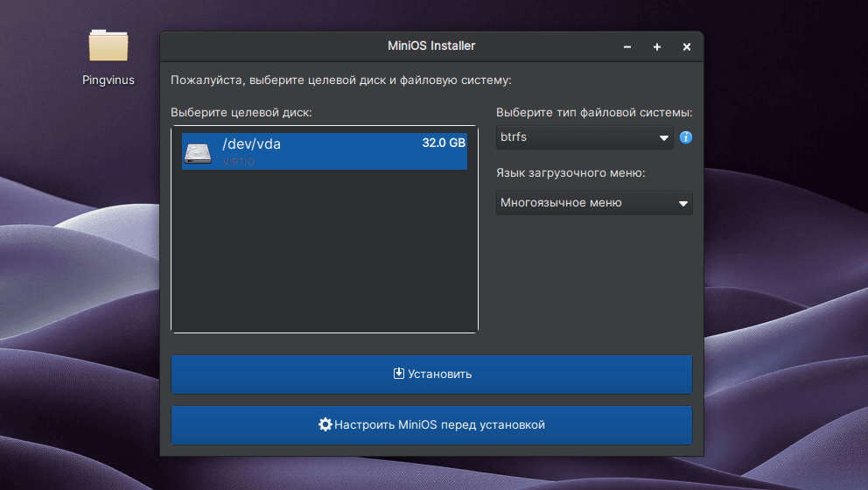Click the empty area in the target disk list

(x=324, y=254)
